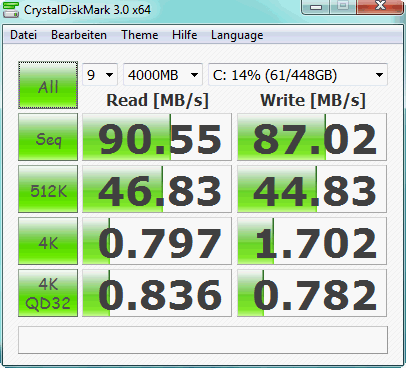Click the 4K write result 1.702
Screen dimensions: 406x368
[312, 241]
